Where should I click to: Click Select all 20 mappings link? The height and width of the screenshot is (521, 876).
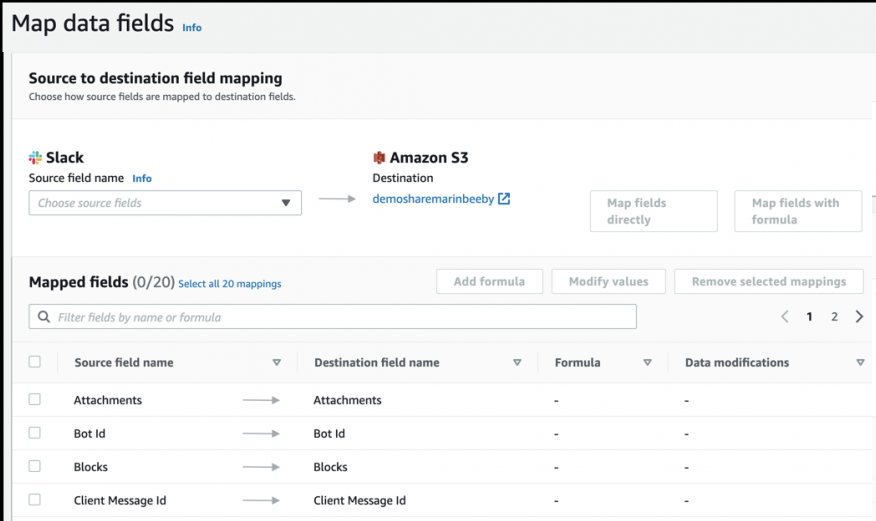click(x=229, y=284)
